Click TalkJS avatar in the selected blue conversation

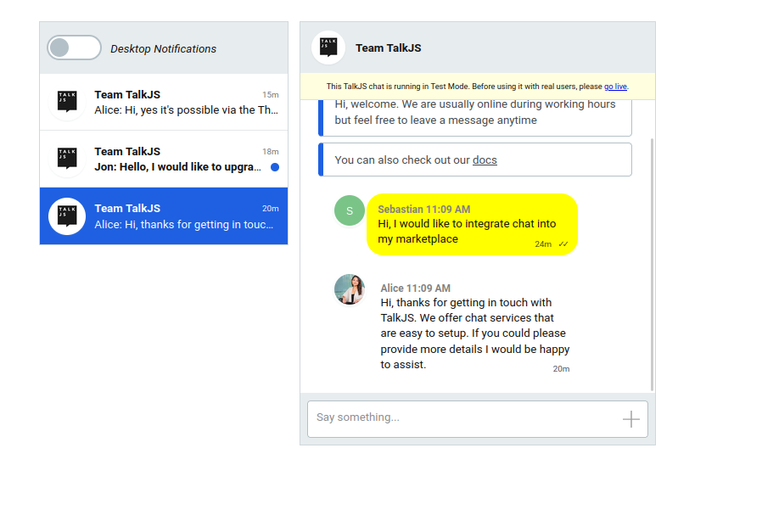67,216
